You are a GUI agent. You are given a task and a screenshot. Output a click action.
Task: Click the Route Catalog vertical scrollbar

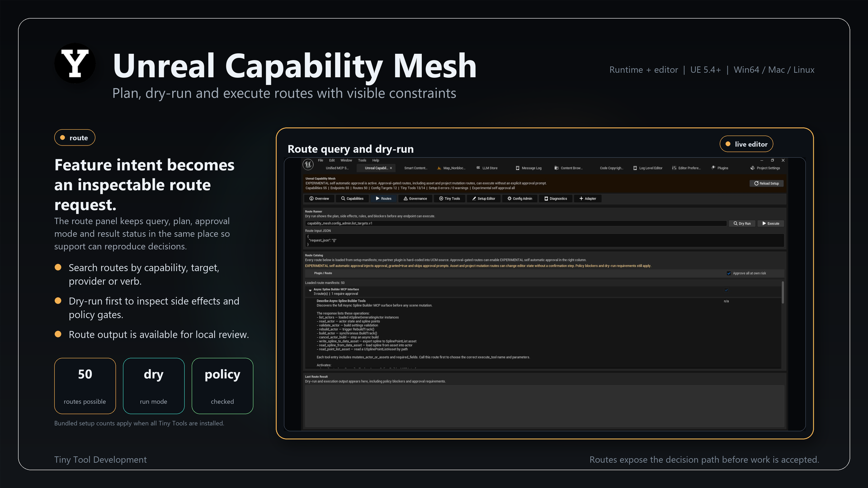(x=783, y=292)
